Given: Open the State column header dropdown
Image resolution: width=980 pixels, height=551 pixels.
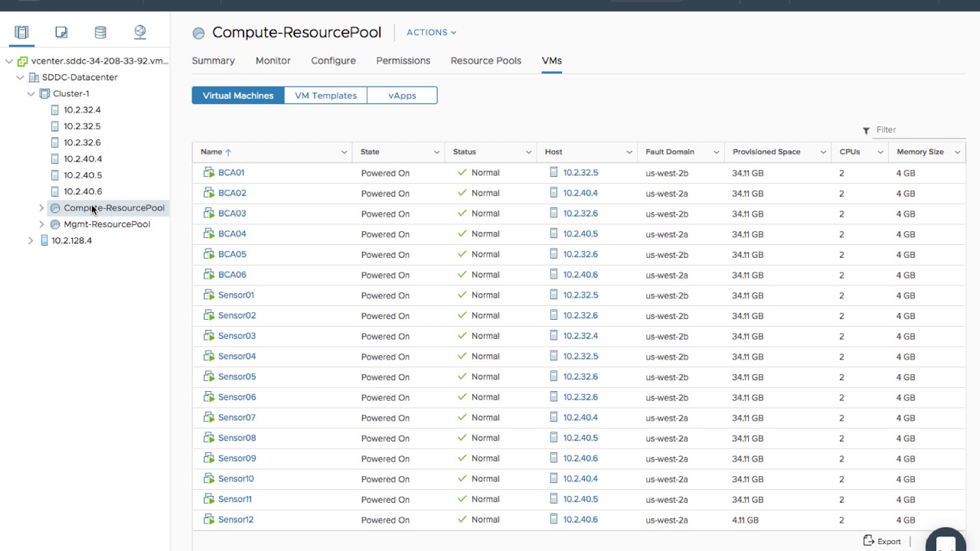Looking at the screenshot, I should click(436, 152).
